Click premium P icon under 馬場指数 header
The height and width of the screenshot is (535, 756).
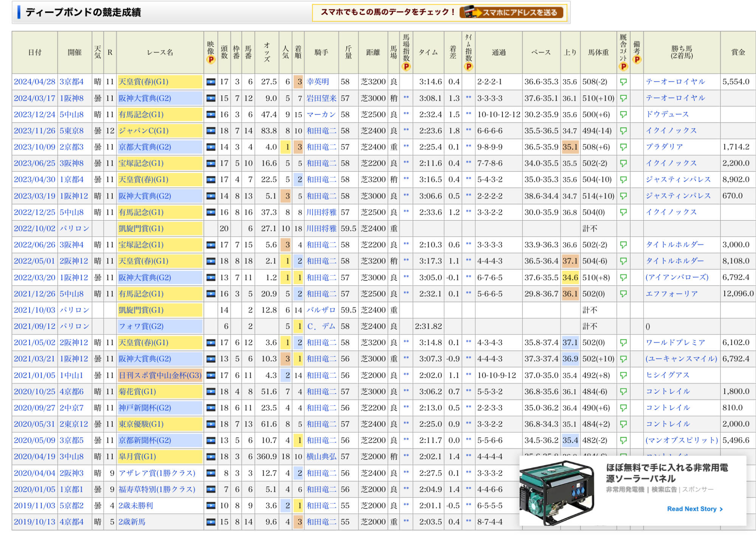click(406, 67)
